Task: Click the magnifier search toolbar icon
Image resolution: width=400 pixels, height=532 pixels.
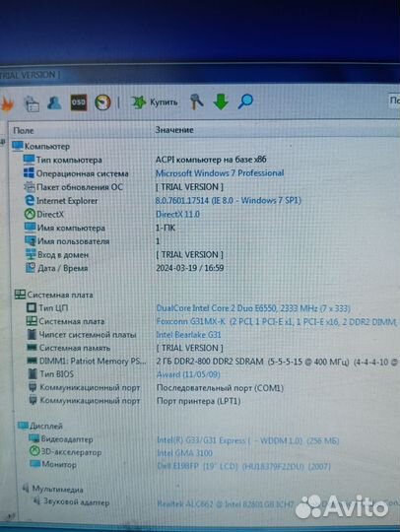Action: tap(245, 101)
